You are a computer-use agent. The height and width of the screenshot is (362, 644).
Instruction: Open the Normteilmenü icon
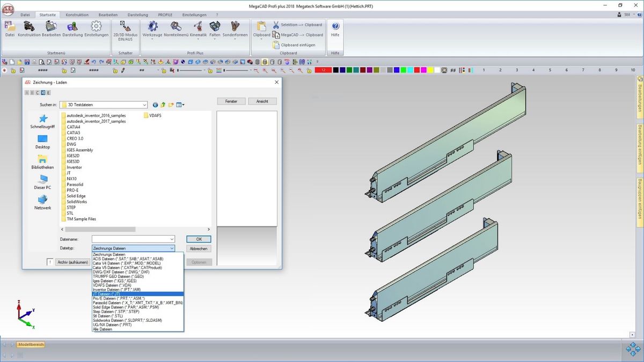(x=175, y=28)
